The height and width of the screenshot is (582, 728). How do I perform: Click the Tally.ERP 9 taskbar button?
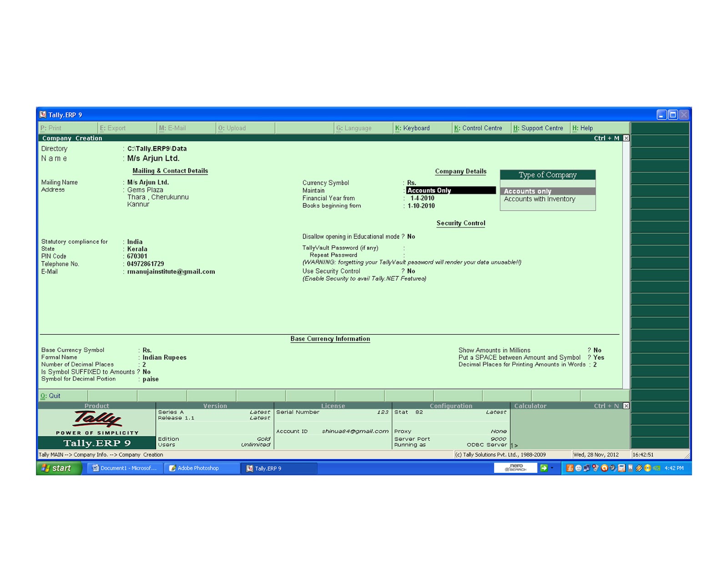point(278,468)
